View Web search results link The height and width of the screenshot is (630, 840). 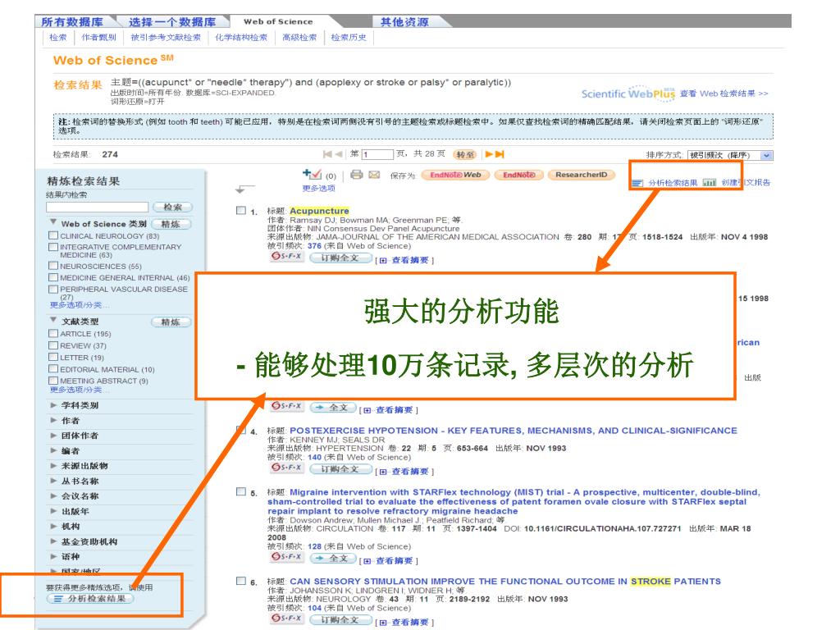tap(724, 94)
